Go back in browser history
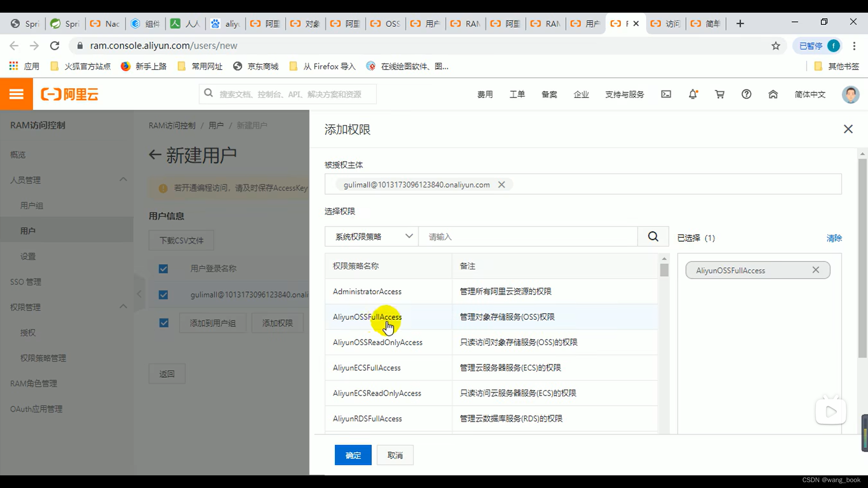Viewport: 868px width, 488px height. point(14,46)
